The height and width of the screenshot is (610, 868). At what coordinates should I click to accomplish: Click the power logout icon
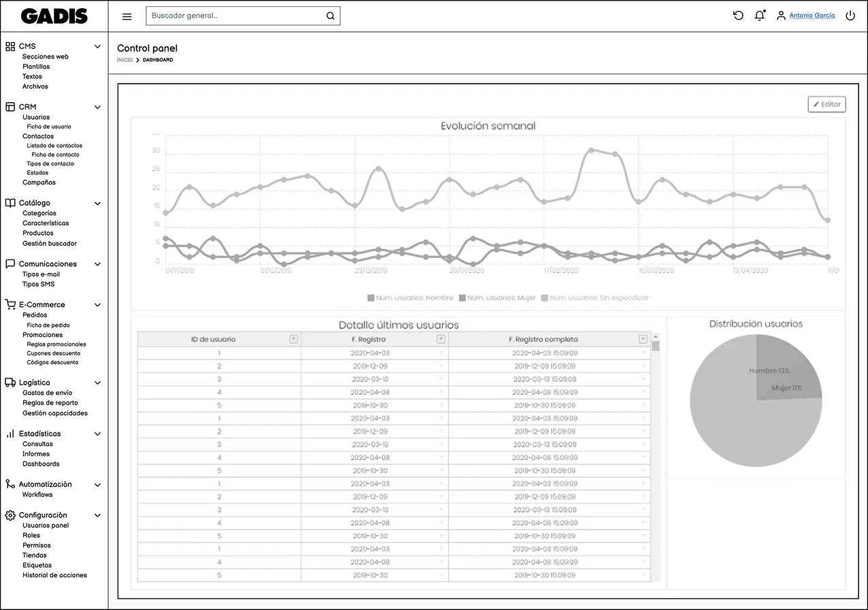click(x=850, y=16)
